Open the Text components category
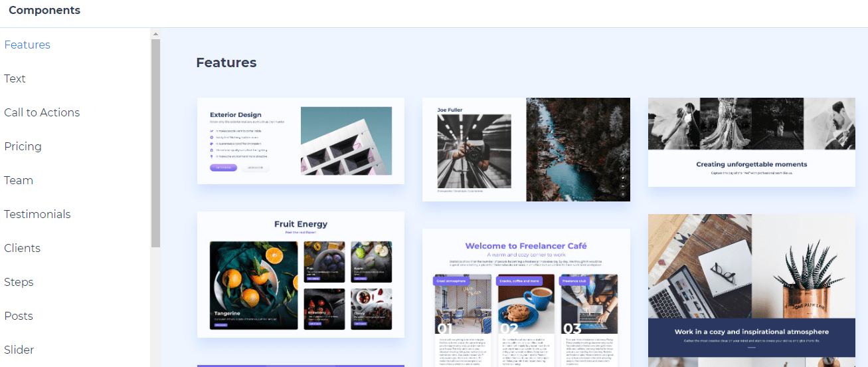This screenshot has height=367, width=868. click(15, 78)
